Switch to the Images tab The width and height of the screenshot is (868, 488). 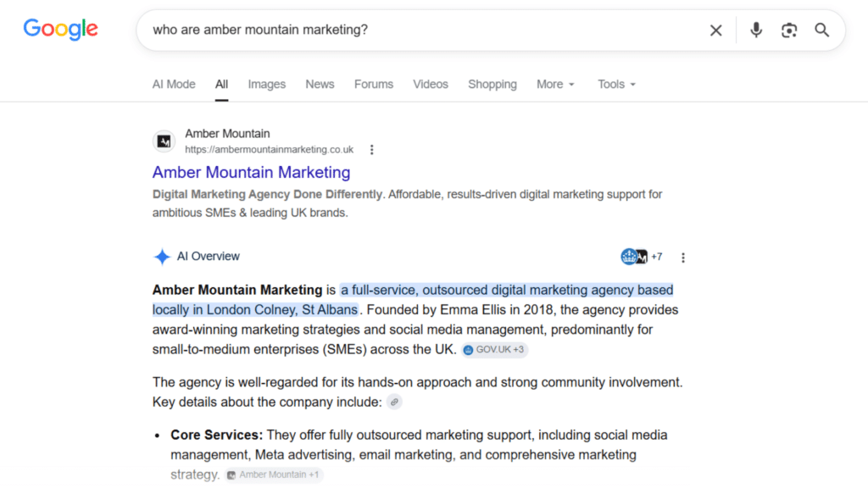click(267, 84)
